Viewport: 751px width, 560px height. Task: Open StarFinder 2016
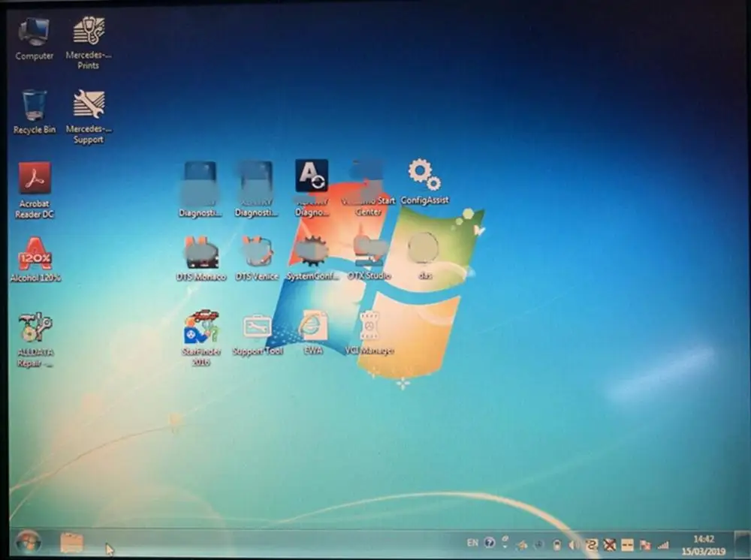coord(201,338)
